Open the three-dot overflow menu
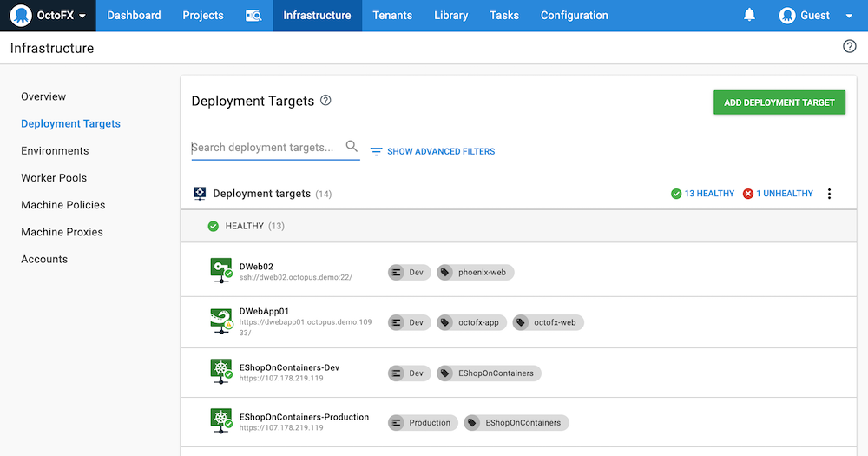The image size is (868, 456). (x=829, y=194)
